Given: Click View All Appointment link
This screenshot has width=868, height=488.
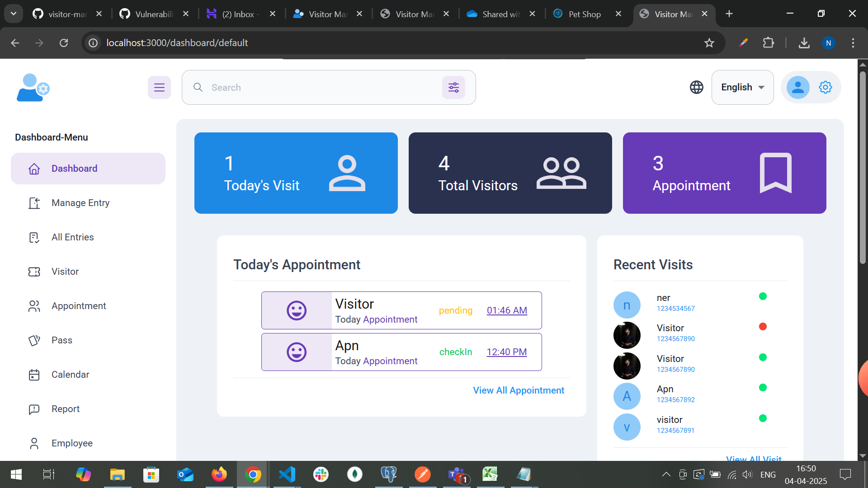Looking at the screenshot, I should [519, 390].
